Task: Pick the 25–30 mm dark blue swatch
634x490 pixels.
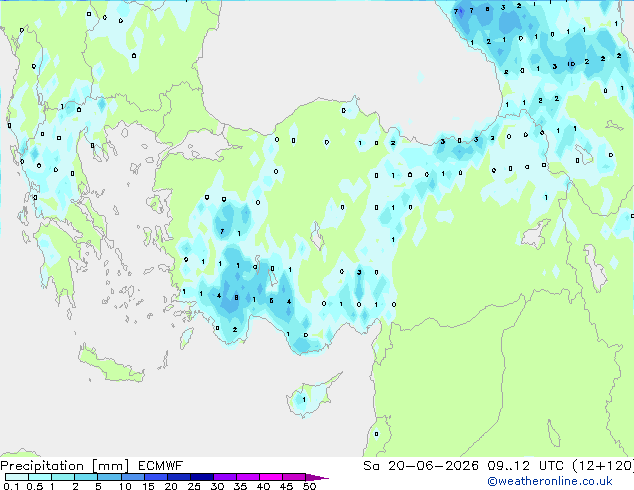Action: click(202, 477)
